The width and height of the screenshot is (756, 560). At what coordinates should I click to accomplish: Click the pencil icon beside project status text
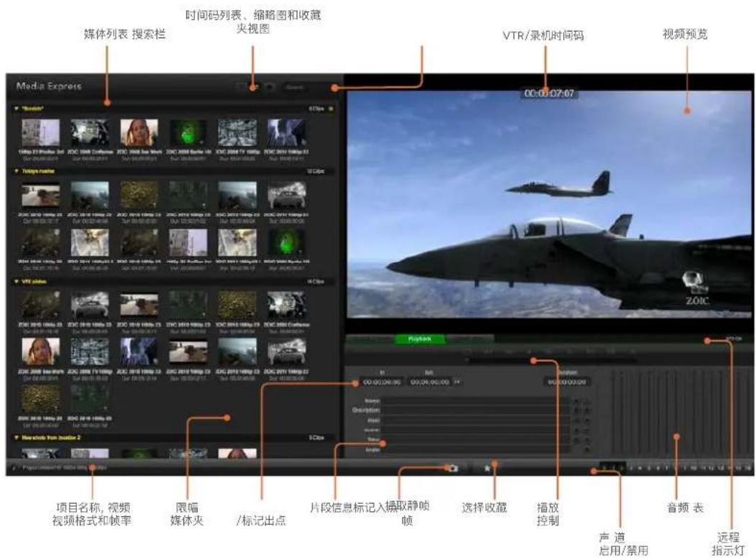click(x=14, y=468)
